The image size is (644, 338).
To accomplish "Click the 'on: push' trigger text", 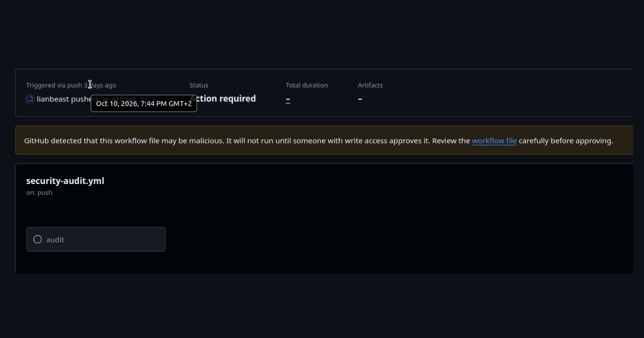I will click(39, 193).
